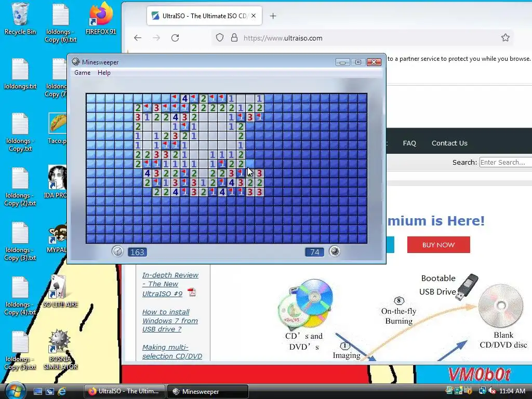Click Show Desktop quick launch icon

(x=37, y=391)
